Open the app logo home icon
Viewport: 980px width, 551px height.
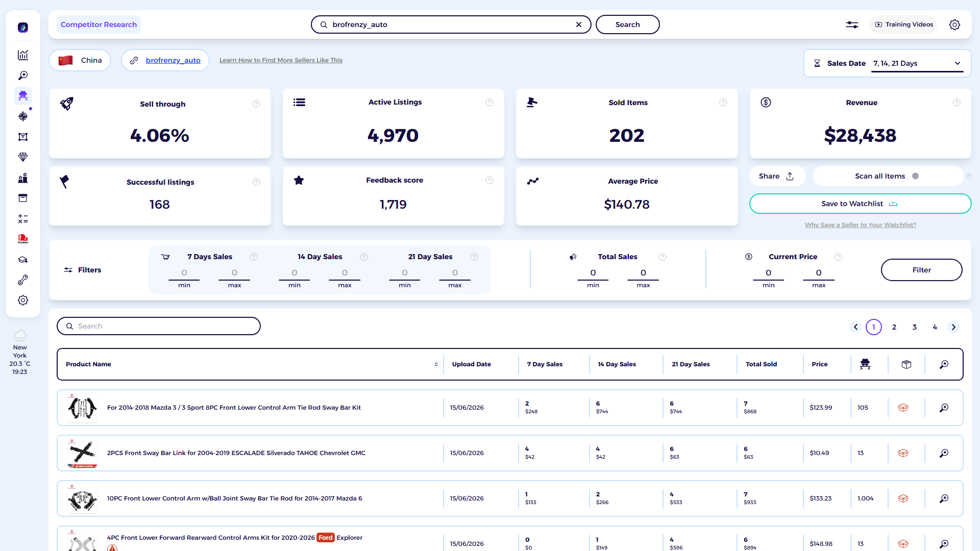pos(23,28)
